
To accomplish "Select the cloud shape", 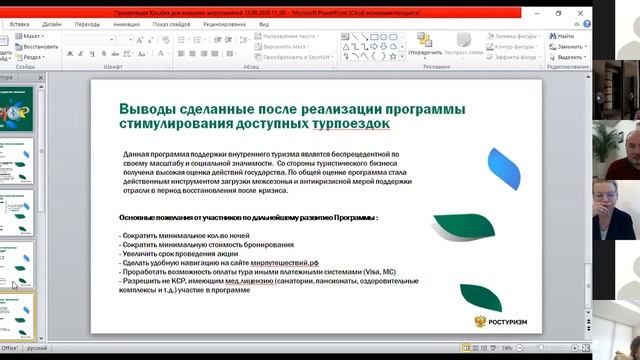I will [x=393, y=47].
